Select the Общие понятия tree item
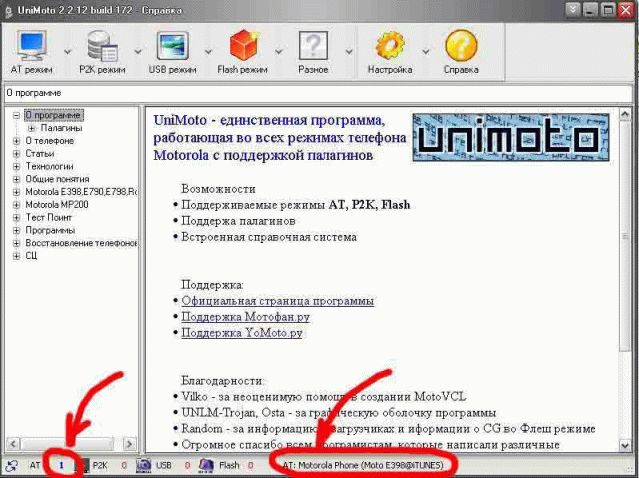This screenshot has width=639, height=478. pyautogui.click(x=57, y=179)
